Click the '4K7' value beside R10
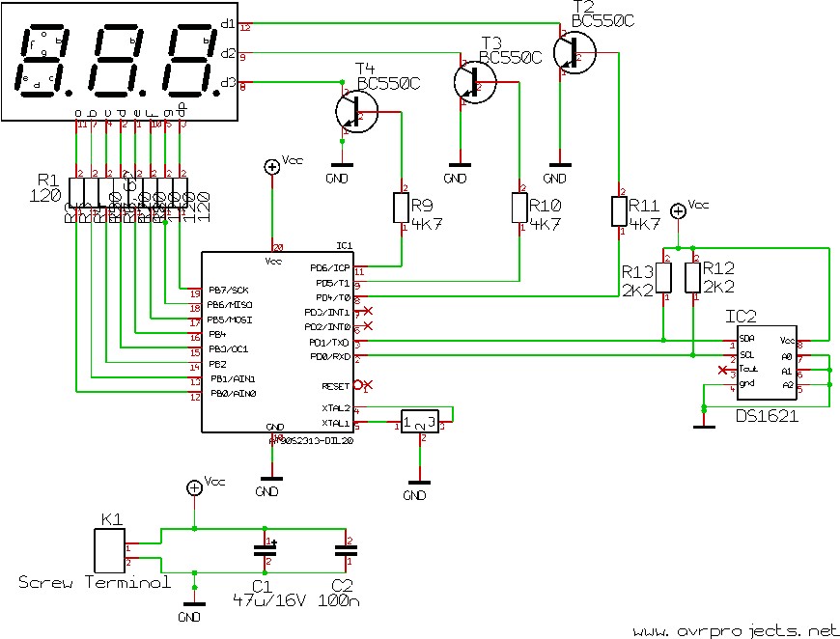The height and width of the screenshot is (639, 840). click(x=545, y=224)
